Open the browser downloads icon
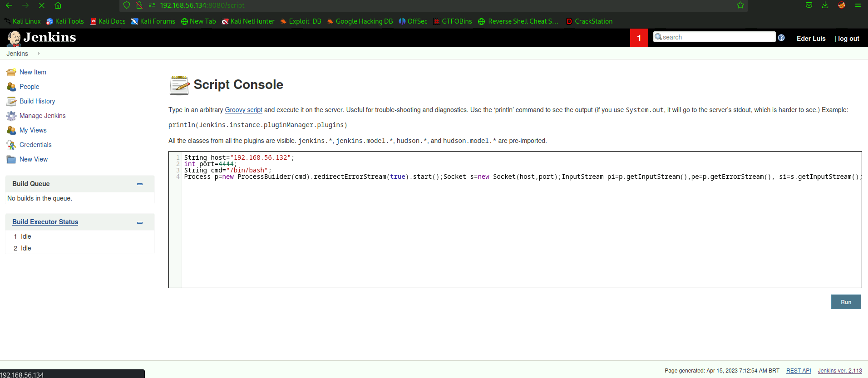868x378 pixels. [x=825, y=5]
